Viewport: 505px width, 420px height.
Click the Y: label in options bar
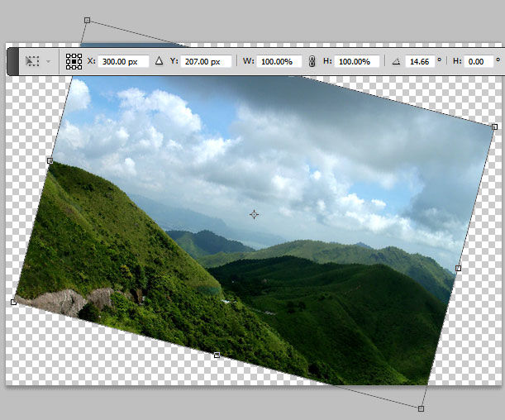tap(174, 61)
